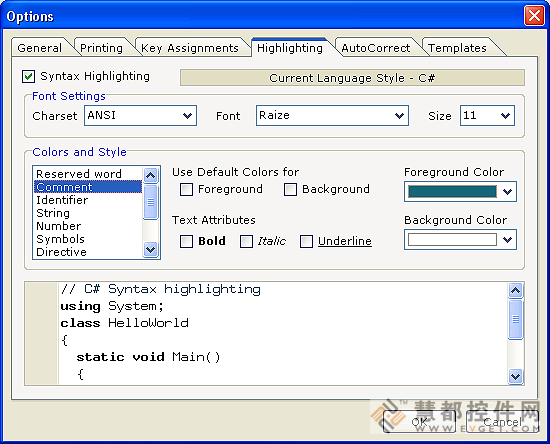Image resolution: width=550 pixels, height=444 pixels.
Task: Open the Foreground Color dropdown arrow
Action: coord(507,191)
